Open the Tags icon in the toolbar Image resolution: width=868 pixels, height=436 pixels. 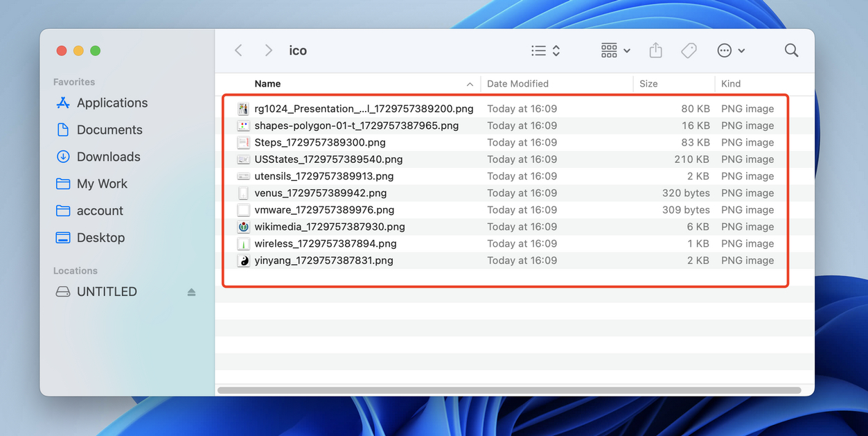tap(689, 50)
